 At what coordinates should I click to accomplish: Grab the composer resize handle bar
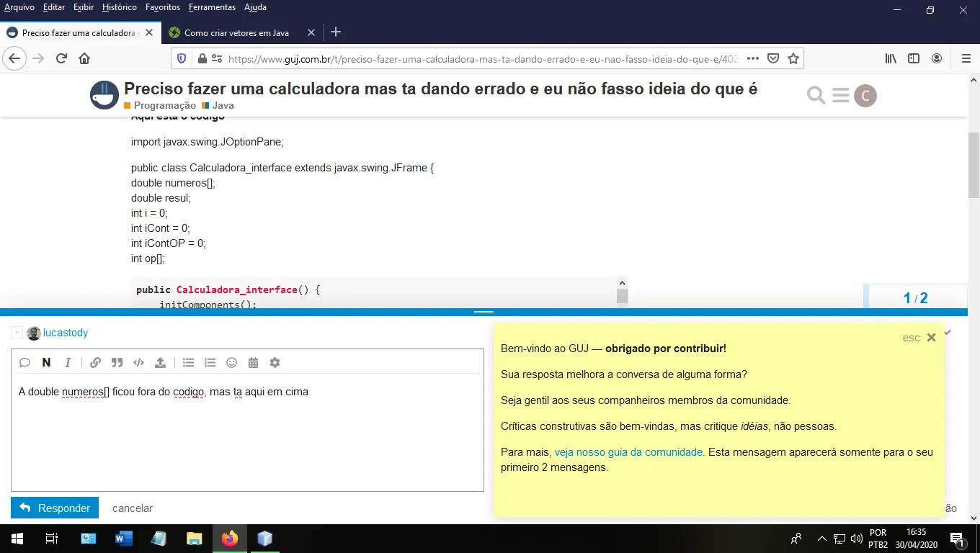[x=484, y=312]
